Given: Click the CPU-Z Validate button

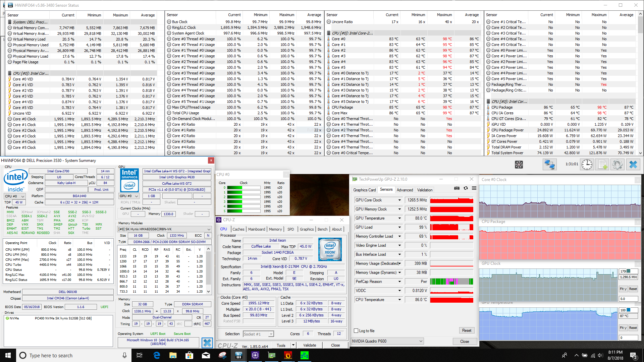Looking at the screenshot, I should tap(309, 345).
